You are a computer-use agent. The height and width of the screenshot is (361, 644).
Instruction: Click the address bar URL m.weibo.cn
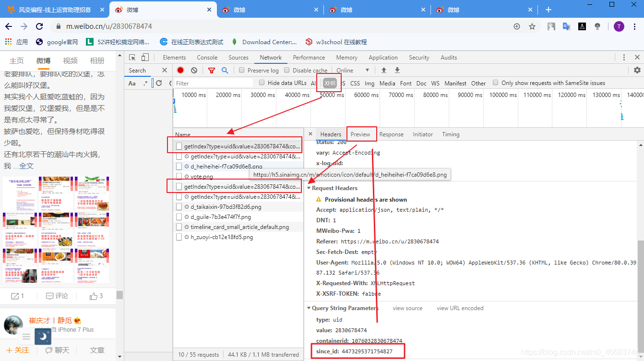click(109, 26)
